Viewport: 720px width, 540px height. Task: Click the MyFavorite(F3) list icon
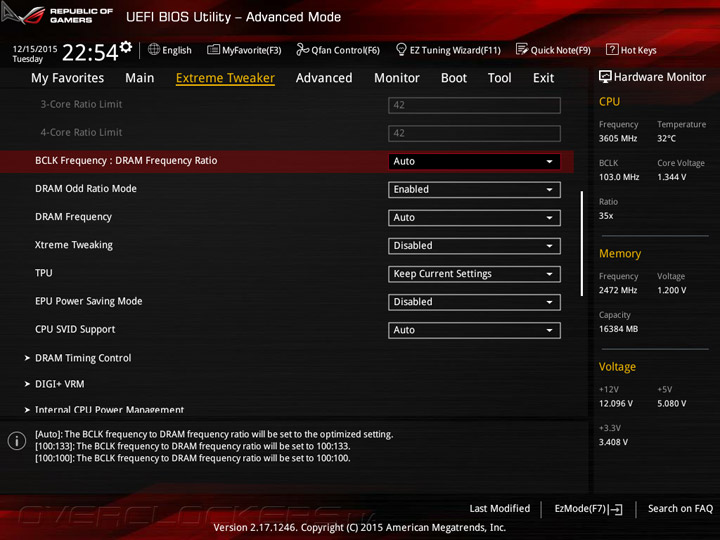(213, 49)
